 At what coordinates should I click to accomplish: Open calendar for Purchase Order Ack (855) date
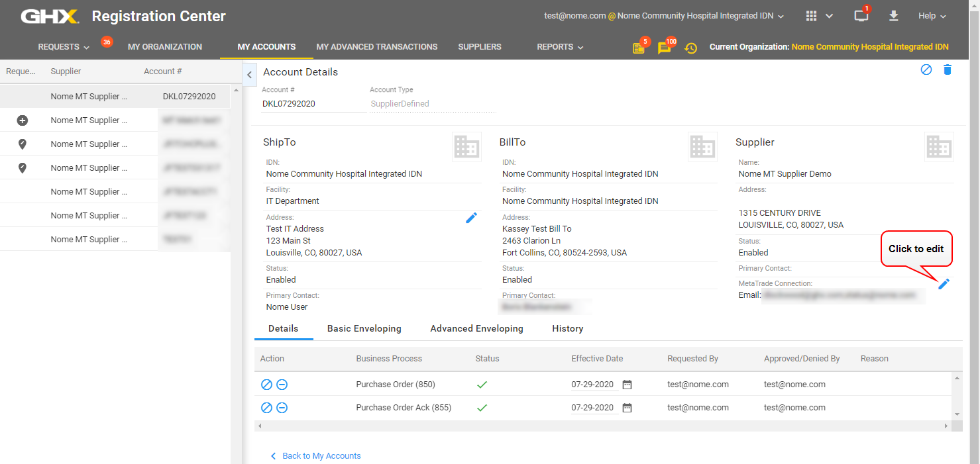coord(627,408)
